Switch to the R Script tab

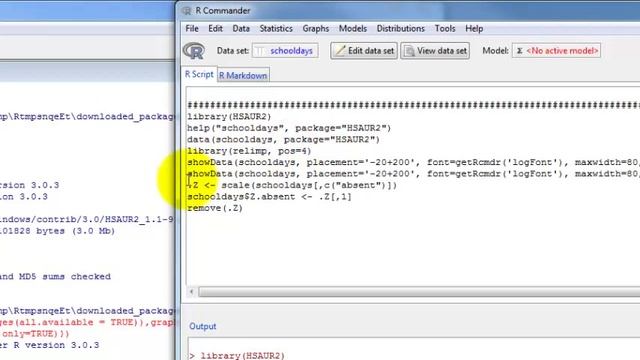click(x=199, y=74)
